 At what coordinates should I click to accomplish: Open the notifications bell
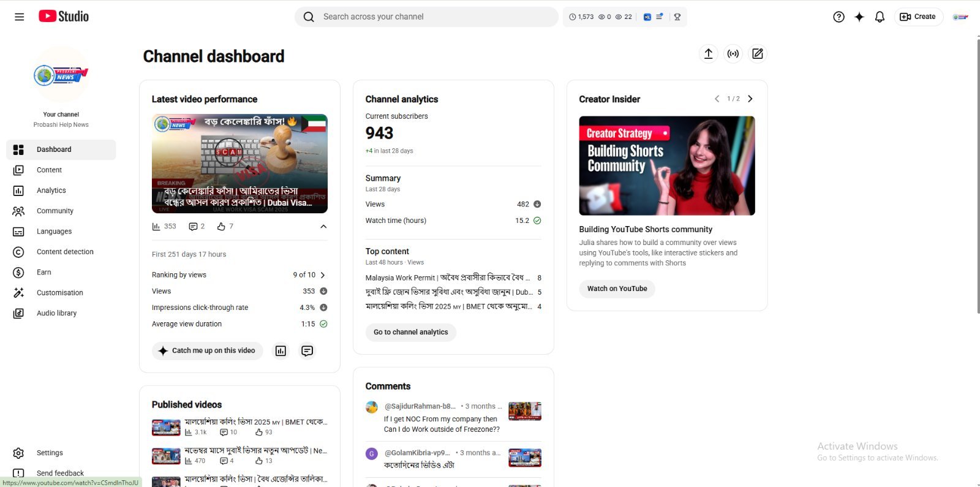[880, 17]
